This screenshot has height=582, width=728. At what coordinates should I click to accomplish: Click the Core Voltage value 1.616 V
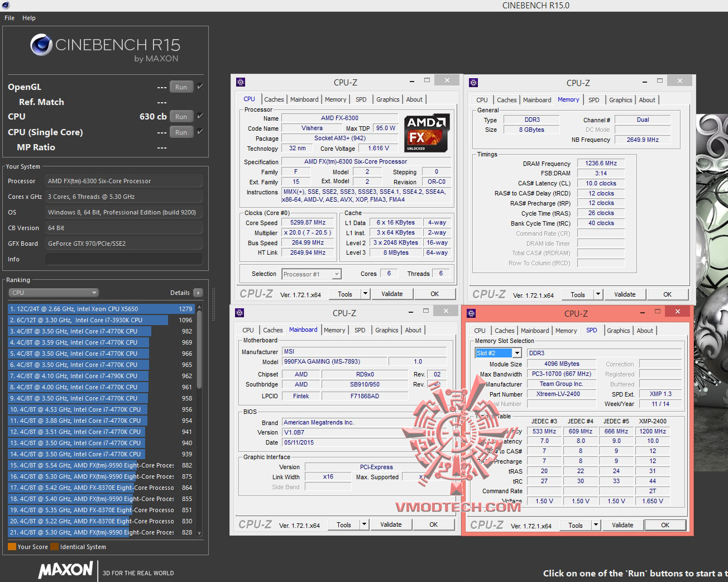[379, 148]
